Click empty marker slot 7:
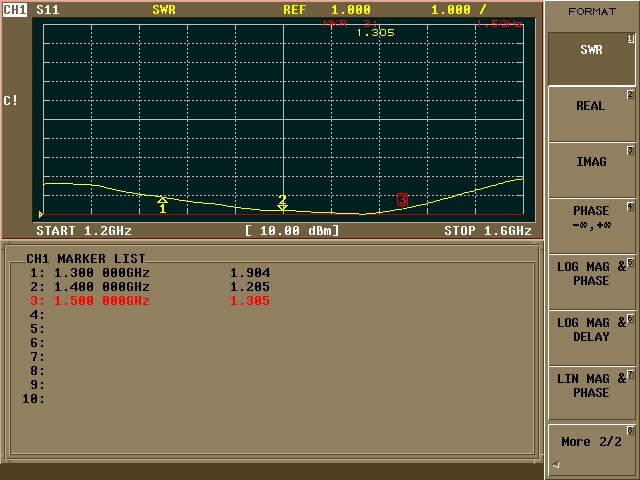640x480 pixels. tap(37, 357)
